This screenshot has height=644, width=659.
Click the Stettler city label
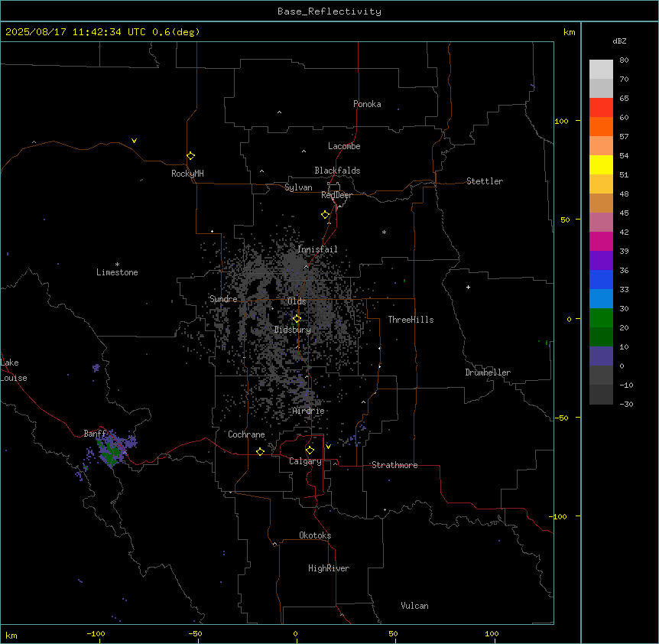485,181
